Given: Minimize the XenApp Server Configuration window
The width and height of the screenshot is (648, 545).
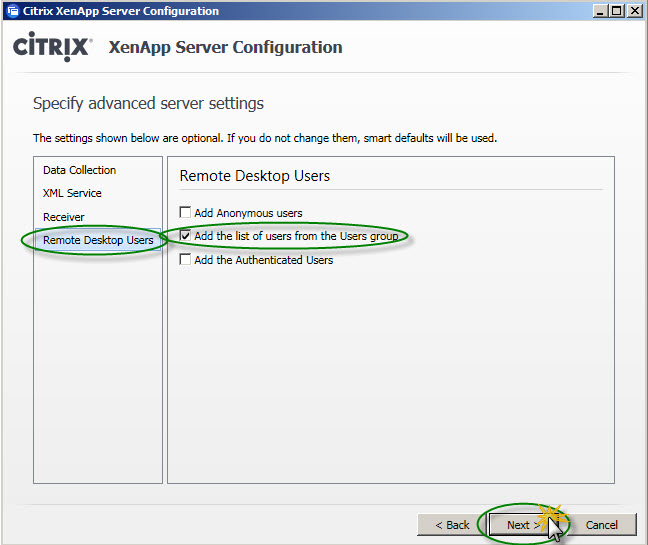Looking at the screenshot, I should click(x=600, y=11).
